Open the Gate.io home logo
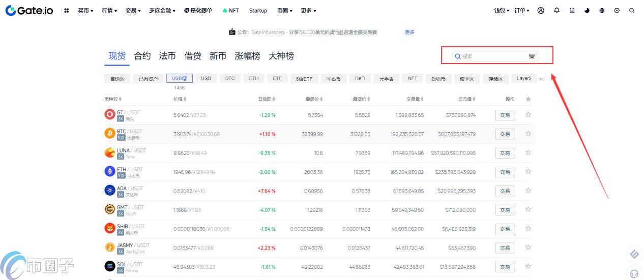Viewport: 644px width, 280px height. (x=29, y=10)
